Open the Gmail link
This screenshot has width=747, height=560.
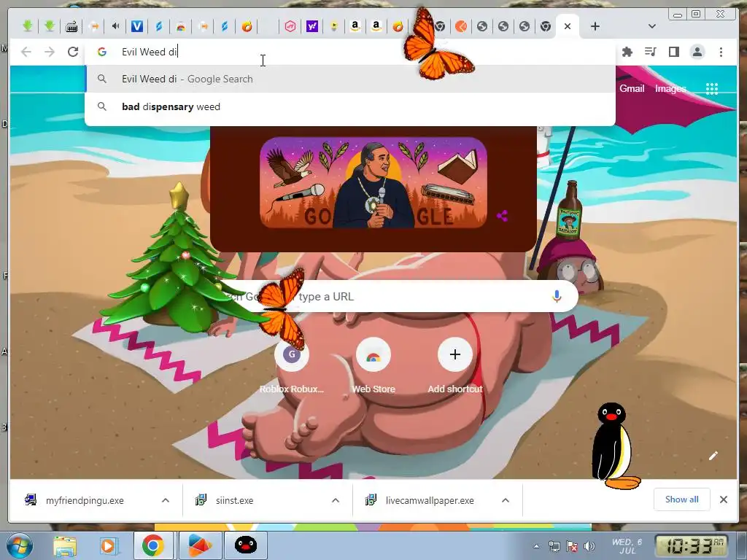632,88
